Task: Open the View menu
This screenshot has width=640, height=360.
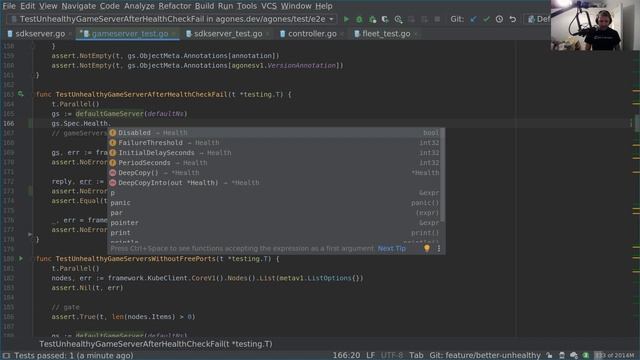Action: pyautogui.click(x=48, y=6)
